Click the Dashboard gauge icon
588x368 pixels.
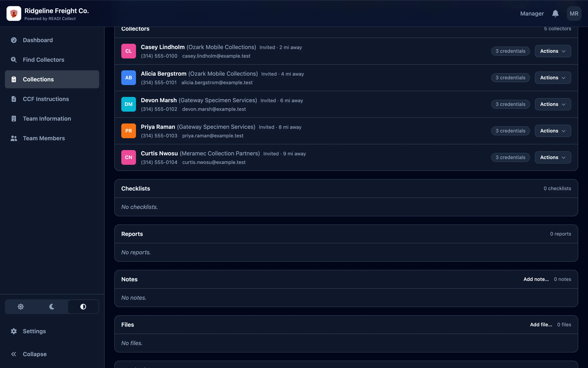coord(14,40)
